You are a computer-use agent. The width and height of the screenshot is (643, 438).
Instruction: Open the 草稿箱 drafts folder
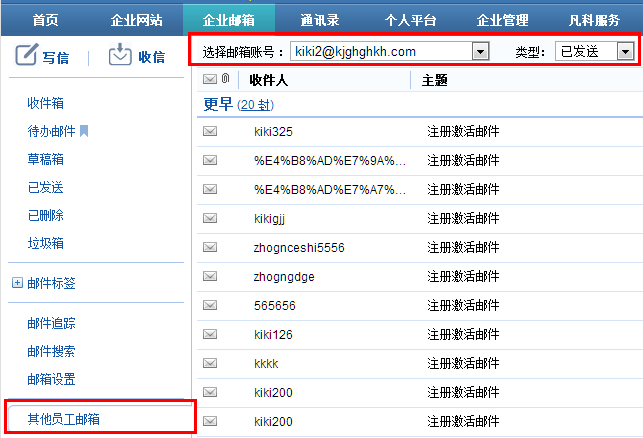click(46, 159)
